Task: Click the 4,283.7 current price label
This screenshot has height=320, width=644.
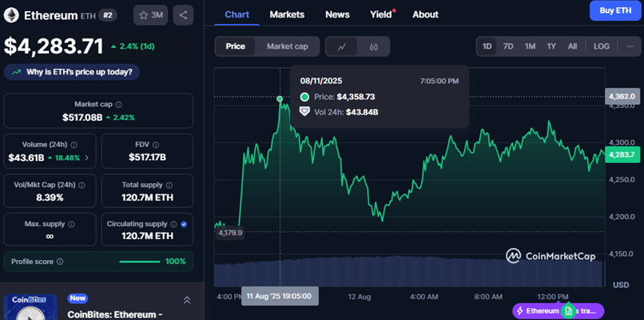Action: [622, 154]
